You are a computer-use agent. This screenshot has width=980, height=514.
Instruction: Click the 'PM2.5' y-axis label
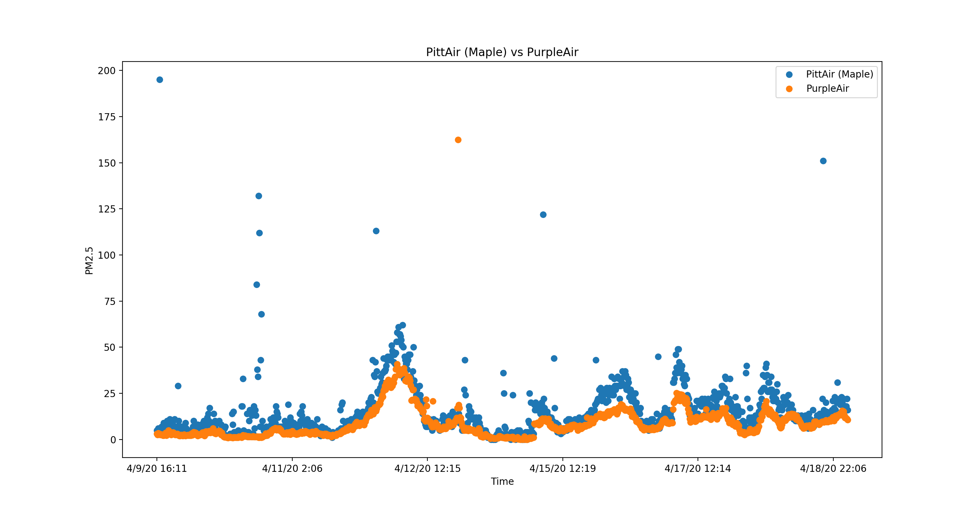[89, 260]
